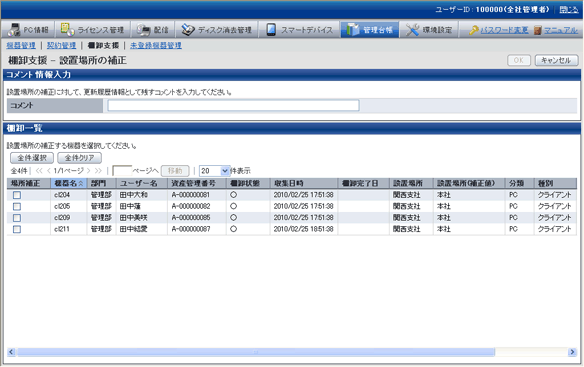Click the key icon for パスワード変更

coord(473,30)
